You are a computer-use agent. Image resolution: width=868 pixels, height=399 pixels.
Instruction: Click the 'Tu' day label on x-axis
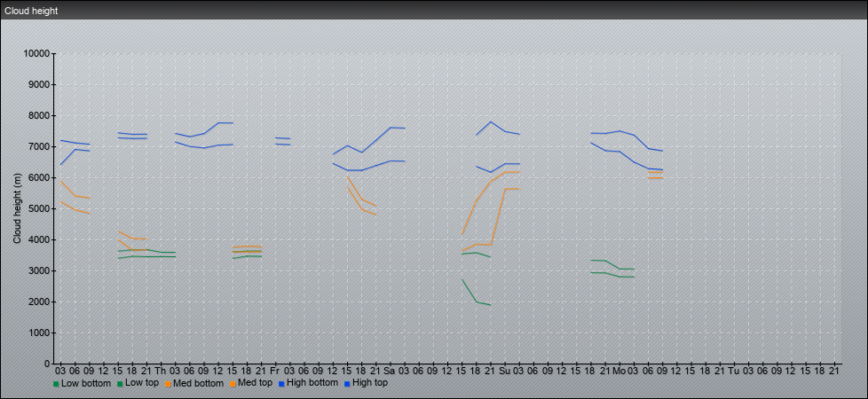pyautogui.click(x=733, y=369)
